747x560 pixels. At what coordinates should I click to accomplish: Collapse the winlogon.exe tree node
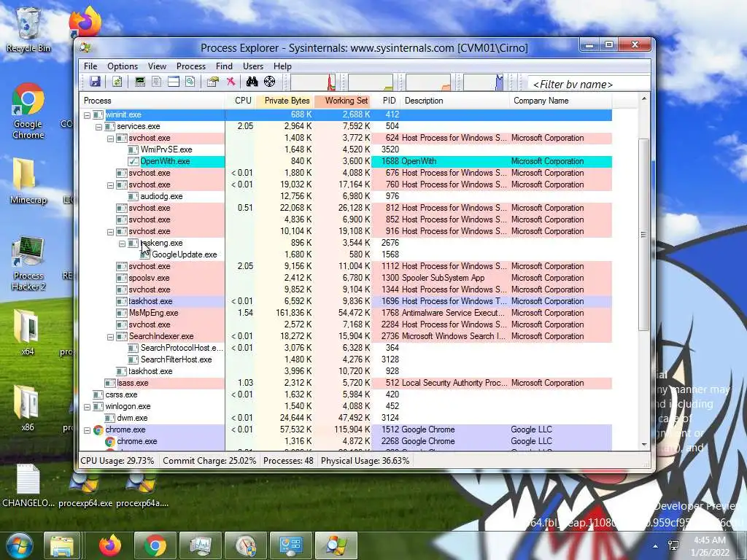88,407
